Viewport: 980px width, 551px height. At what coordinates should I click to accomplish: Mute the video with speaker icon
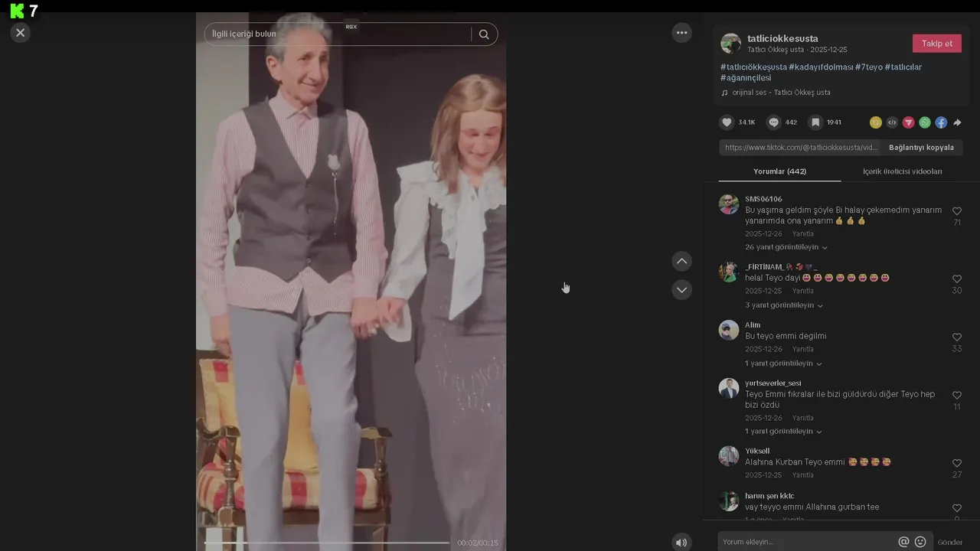pyautogui.click(x=681, y=543)
